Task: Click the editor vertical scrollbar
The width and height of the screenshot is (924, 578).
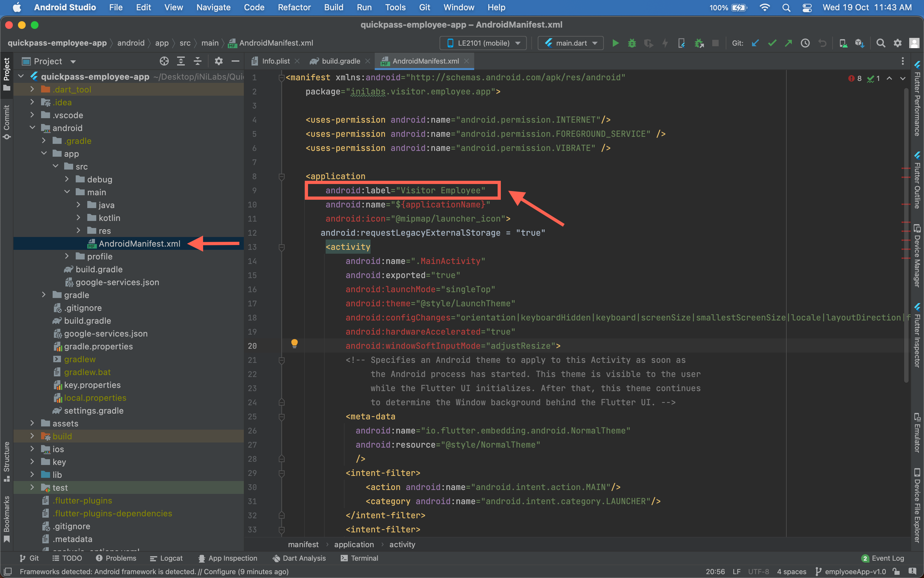Action: pyautogui.click(x=906, y=235)
